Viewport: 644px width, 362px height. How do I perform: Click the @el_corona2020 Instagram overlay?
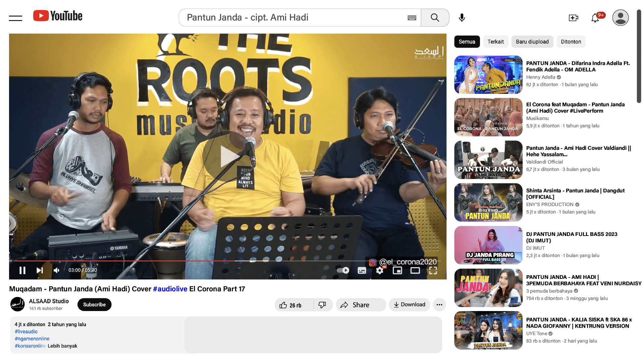pos(403,262)
